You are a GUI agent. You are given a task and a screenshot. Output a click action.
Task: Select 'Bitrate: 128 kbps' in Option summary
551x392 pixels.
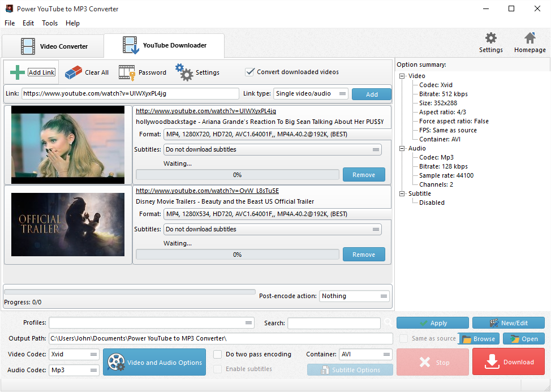pos(443,166)
